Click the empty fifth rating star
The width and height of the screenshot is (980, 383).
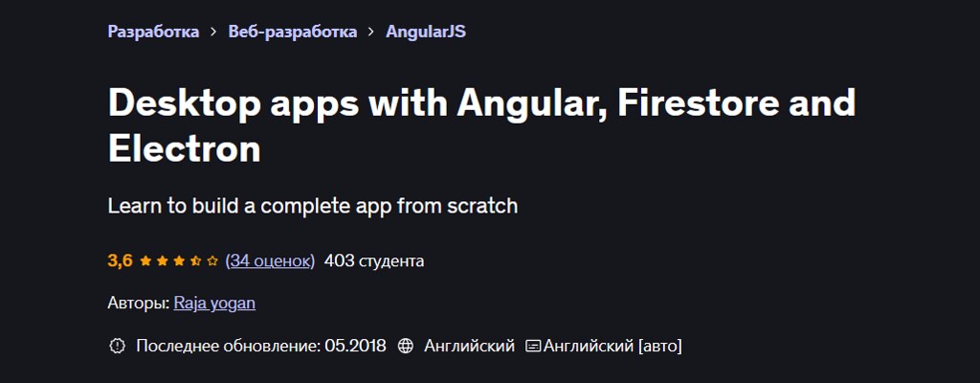(x=212, y=260)
